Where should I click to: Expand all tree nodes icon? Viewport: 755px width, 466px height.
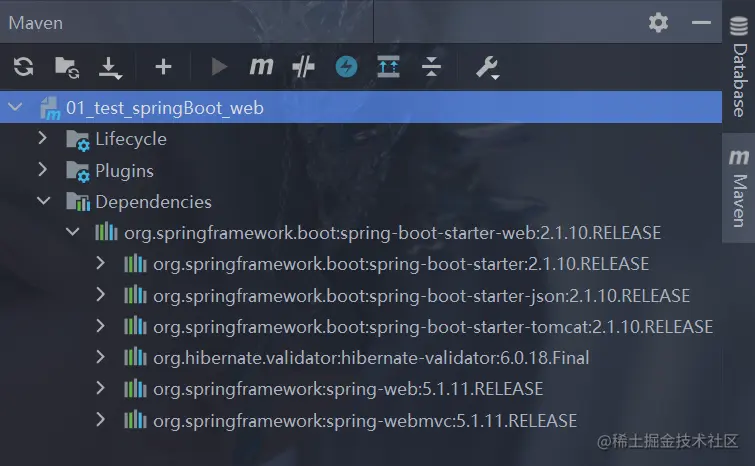[389, 66]
